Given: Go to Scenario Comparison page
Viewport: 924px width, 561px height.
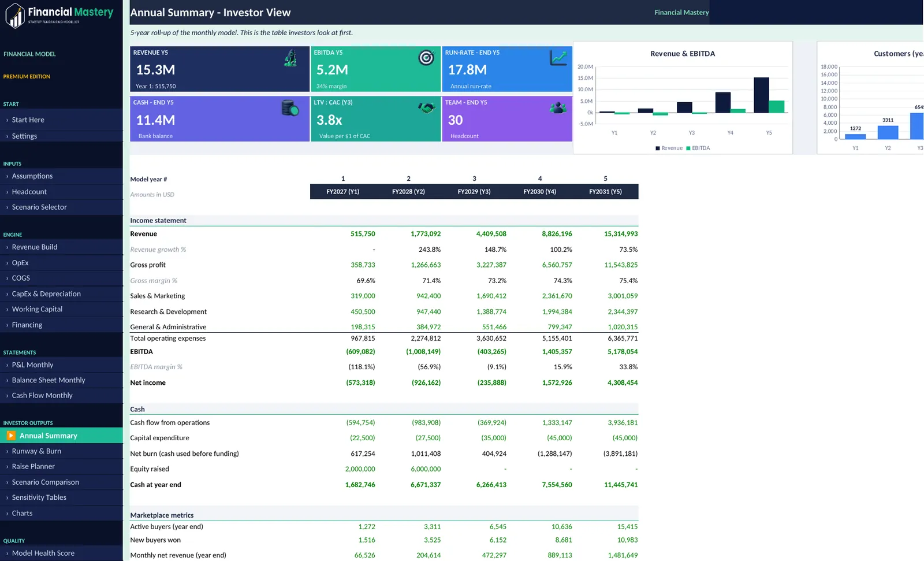Looking at the screenshot, I should pyautogui.click(x=61, y=482).
